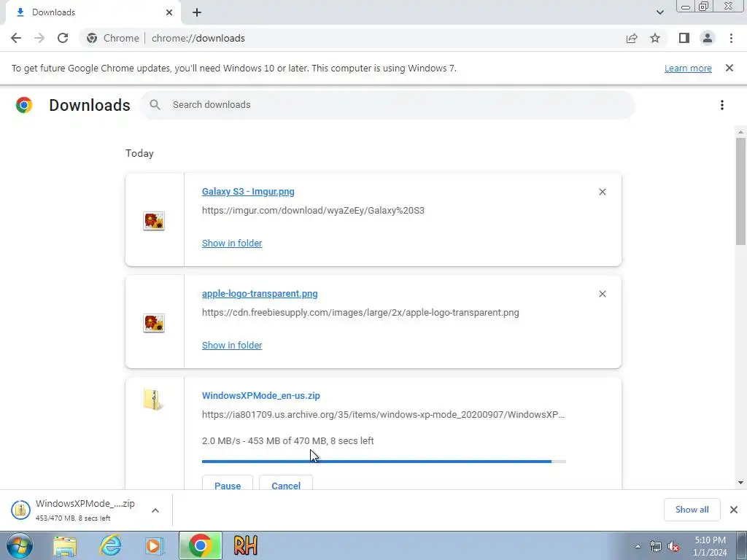Click the Today date heading

(x=139, y=153)
